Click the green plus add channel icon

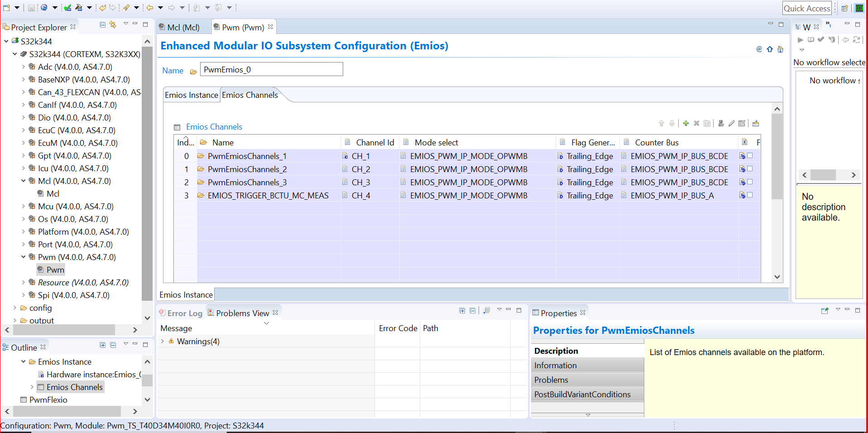(686, 123)
